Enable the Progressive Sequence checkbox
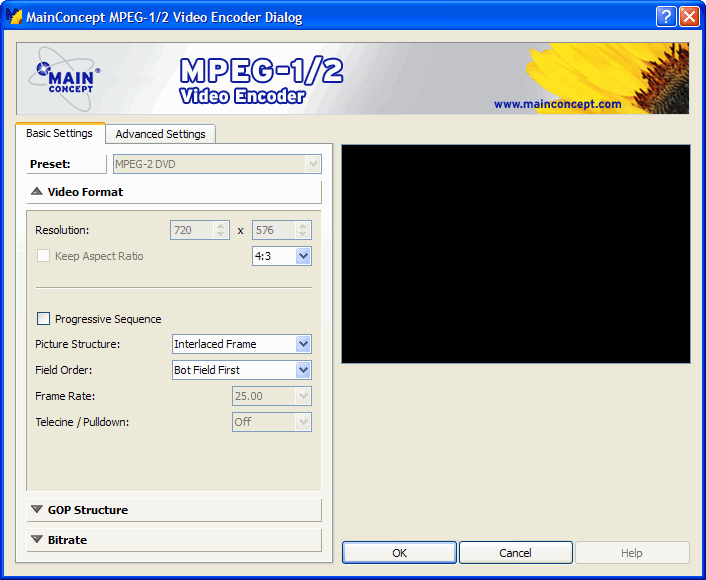Image resolution: width=706 pixels, height=580 pixels. tap(43, 319)
